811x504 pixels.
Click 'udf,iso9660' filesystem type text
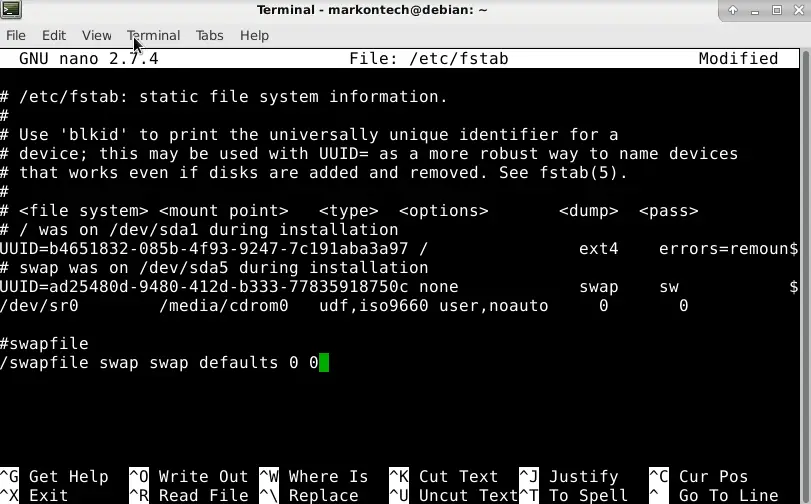click(x=373, y=306)
